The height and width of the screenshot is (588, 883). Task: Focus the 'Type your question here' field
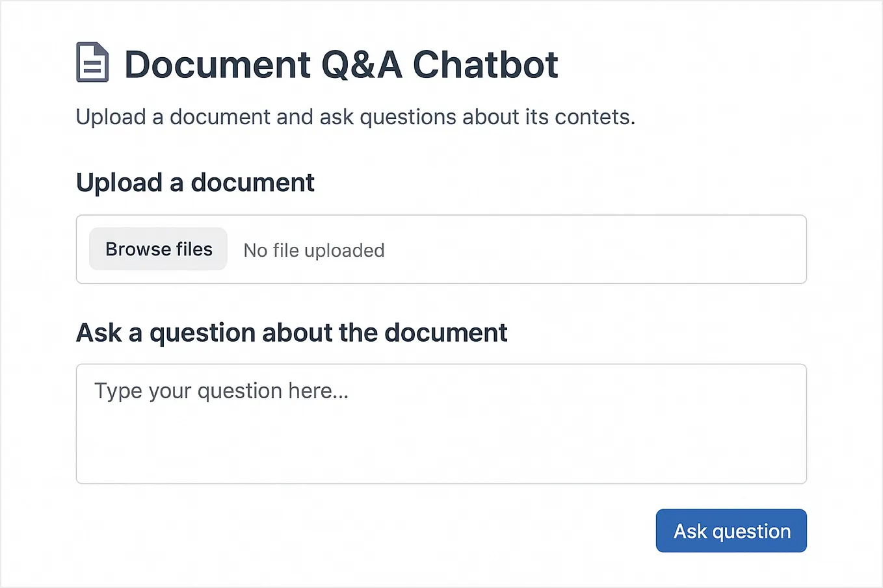tap(441, 422)
